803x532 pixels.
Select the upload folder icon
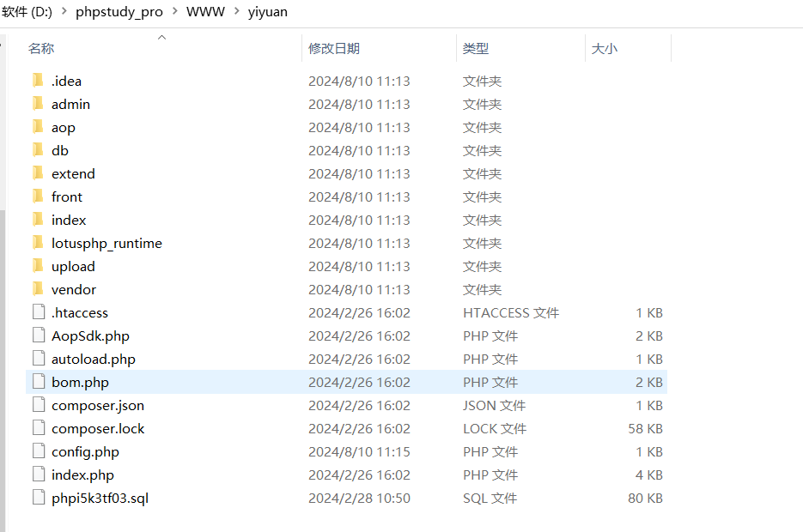click(x=38, y=265)
